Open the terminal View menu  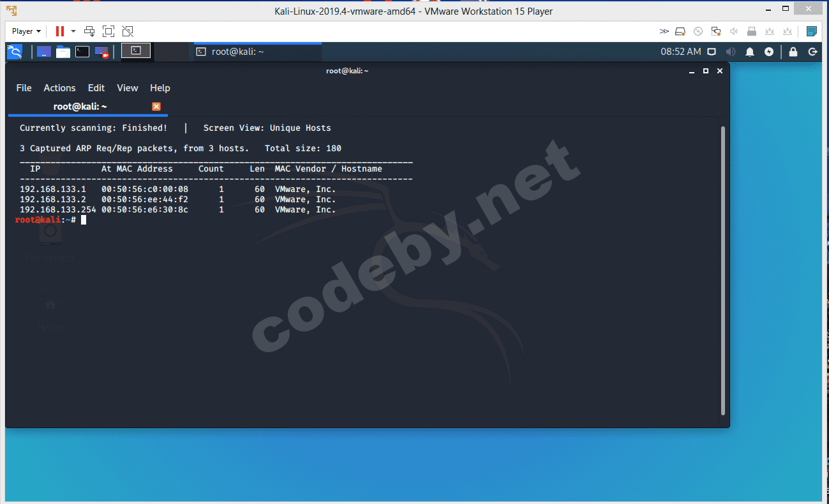[128, 88]
